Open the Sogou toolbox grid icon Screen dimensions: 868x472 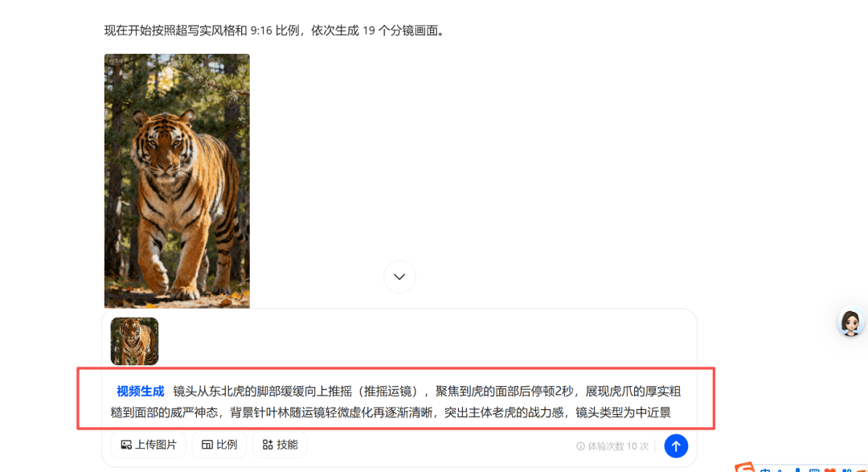click(x=847, y=470)
